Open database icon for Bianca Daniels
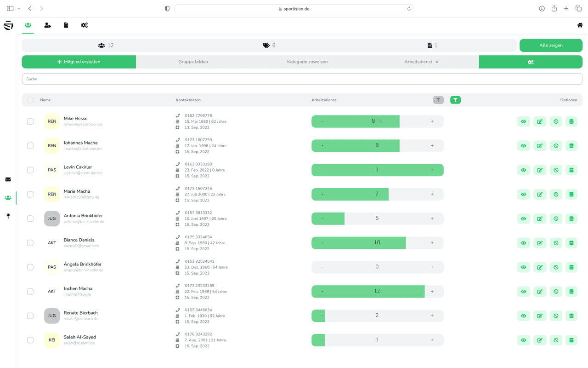Image resolution: width=588 pixels, height=368 pixels. (x=571, y=243)
